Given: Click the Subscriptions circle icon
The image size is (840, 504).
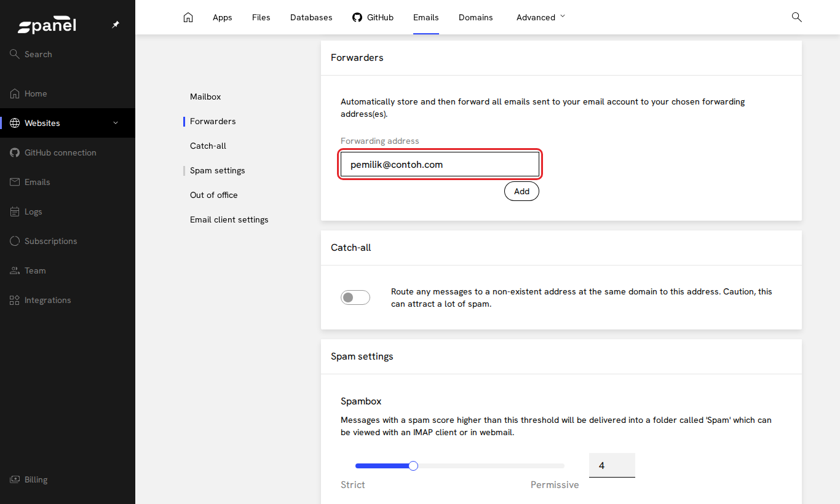Looking at the screenshot, I should tap(15, 241).
